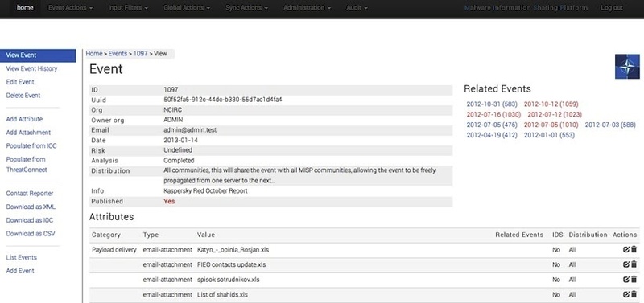Click the Download as XML link
Image resolution: width=644 pixels, height=303 pixels.
(31, 207)
